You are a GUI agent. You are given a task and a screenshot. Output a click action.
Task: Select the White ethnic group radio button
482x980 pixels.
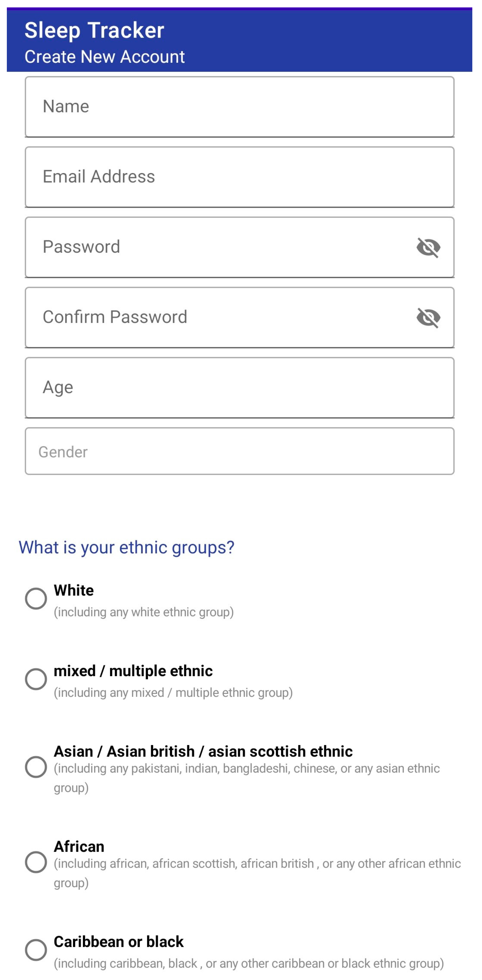click(x=36, y=598)
